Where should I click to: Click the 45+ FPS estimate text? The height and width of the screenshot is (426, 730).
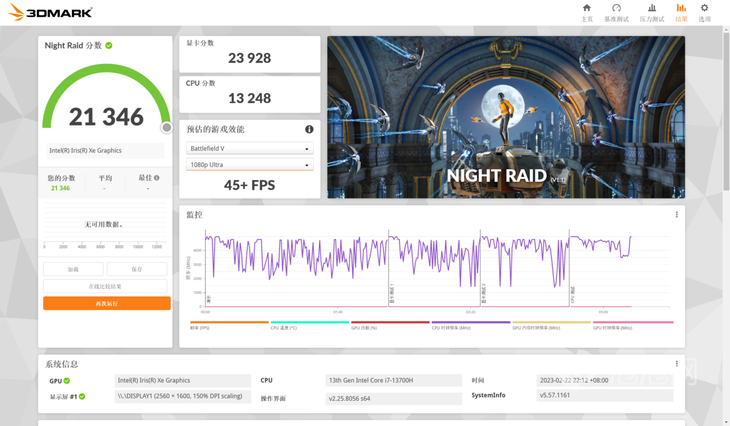click(x=250, y=185)
